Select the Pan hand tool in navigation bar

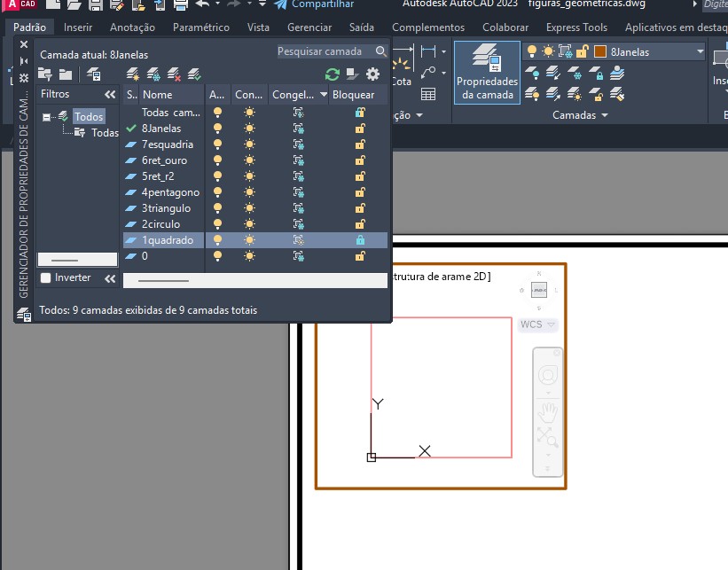(547, 412)
